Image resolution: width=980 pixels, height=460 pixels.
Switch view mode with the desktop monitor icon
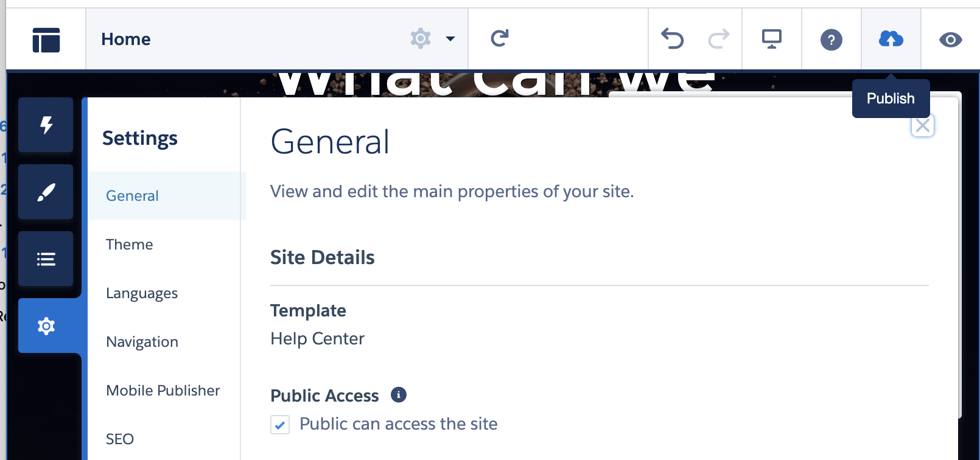772,40
